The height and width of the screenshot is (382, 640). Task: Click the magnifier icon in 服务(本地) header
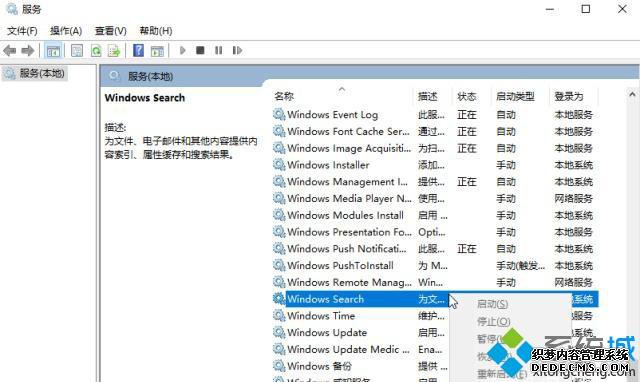114,76
